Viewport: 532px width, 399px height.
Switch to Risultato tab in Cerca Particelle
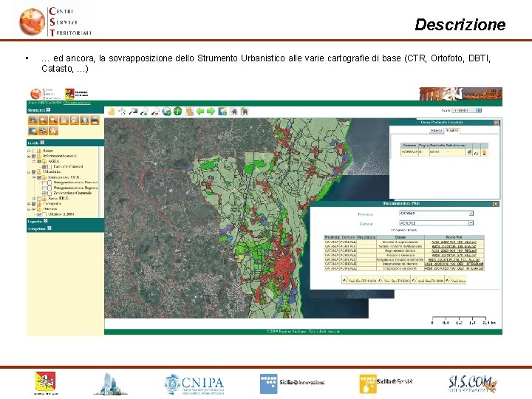tap(452, 131)
